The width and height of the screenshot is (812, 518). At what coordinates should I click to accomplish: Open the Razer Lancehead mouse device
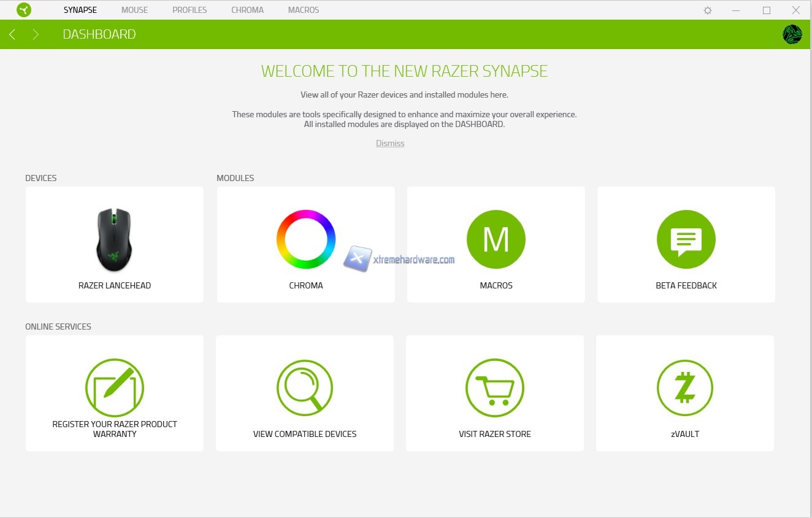114,240
